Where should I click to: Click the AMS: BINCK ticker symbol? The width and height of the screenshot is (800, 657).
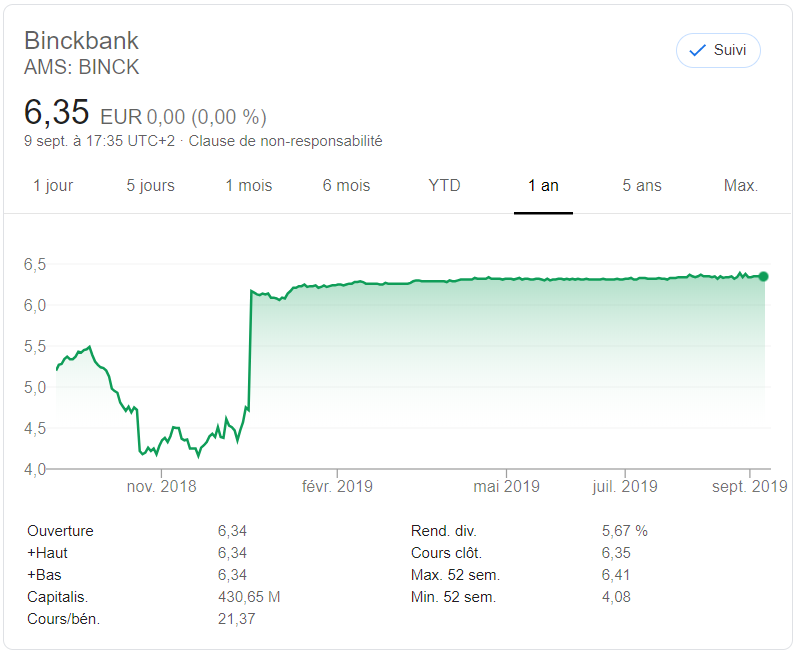[81, 67]
